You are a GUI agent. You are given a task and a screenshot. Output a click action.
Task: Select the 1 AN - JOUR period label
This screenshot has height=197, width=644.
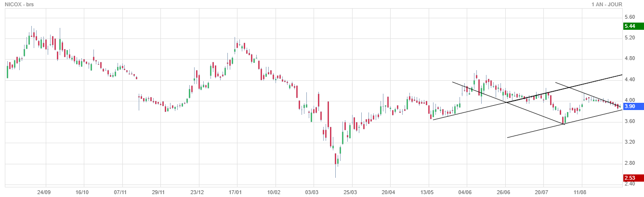pyautogui.click(x=607, y=4)
